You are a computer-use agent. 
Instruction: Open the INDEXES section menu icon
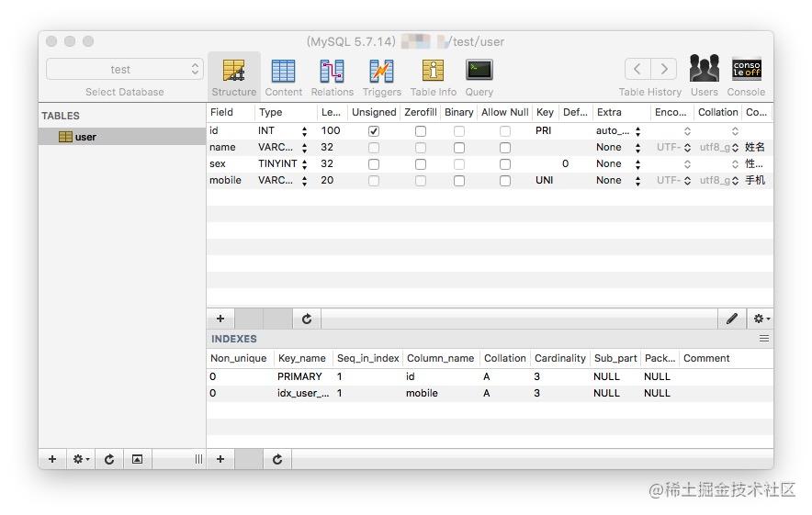click(764, 339)
